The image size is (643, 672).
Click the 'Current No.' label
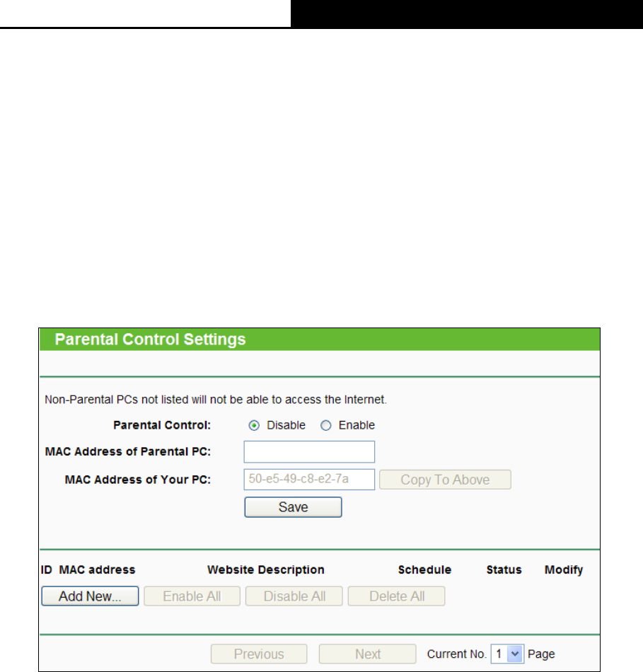pos(456,654)
